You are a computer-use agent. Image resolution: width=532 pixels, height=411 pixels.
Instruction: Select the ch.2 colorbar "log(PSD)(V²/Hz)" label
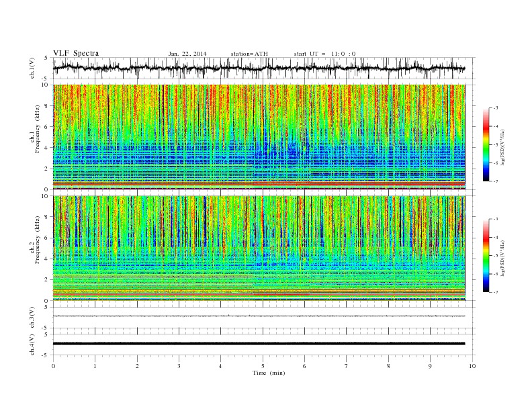click(x=503, y=258)
